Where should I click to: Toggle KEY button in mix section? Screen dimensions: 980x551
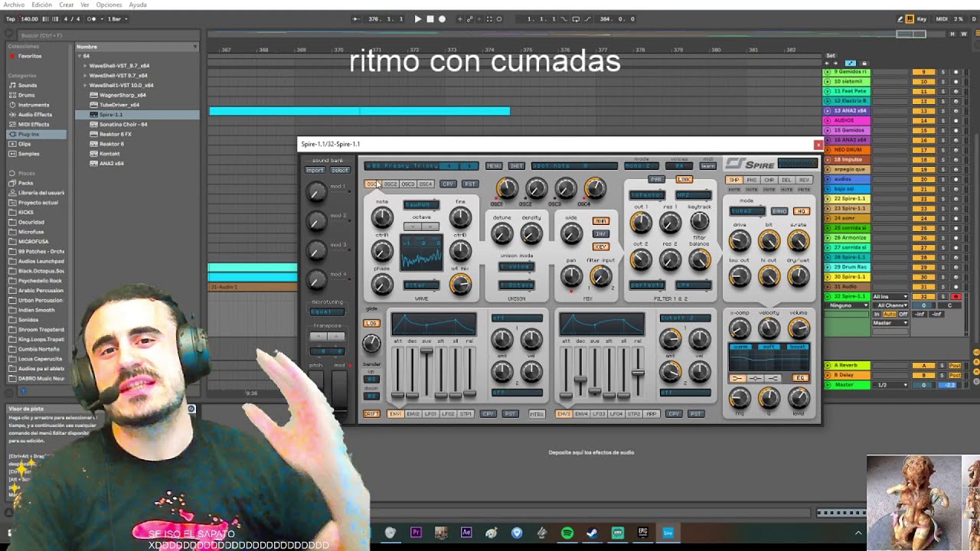point(601,246)
